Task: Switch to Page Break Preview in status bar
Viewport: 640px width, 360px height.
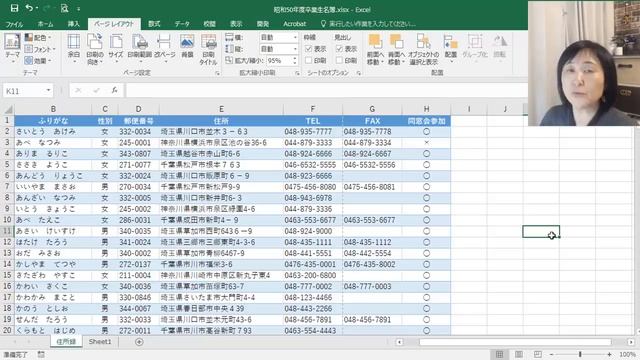Action: [x=538, y=354]
